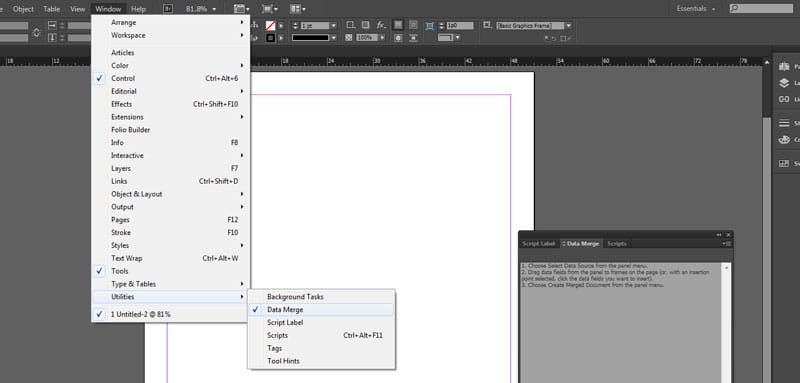Select Tool Hints in the Utilities submenu
Image resolution: width=800 pixels, height=383 pixels.
321,361
